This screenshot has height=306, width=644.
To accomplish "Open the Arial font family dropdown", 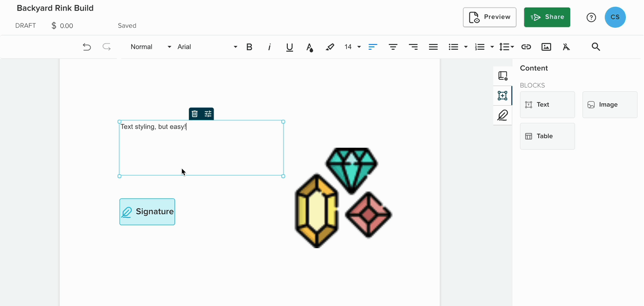I will 207,47.
